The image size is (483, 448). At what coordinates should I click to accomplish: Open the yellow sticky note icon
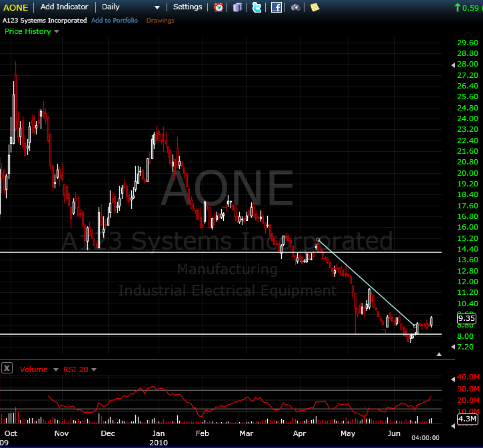(x=314, y=7)
